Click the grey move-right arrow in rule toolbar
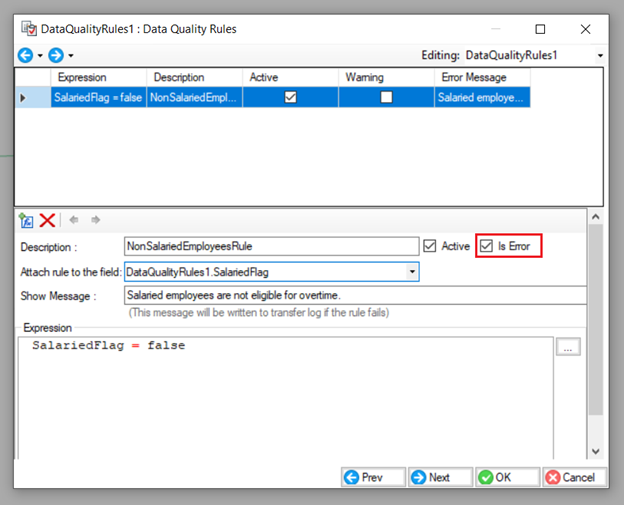Viewport: 624px width, 505px height. coord(96,220)
